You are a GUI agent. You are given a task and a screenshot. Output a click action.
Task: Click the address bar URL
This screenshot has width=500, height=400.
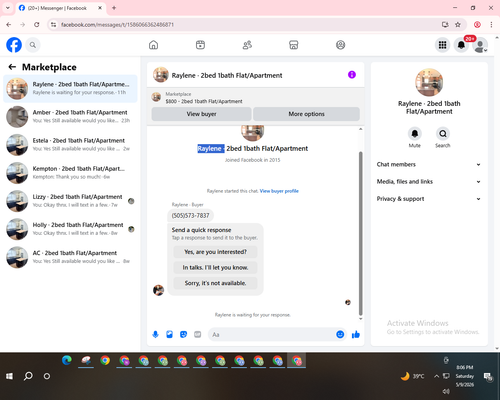click(117, 25)
